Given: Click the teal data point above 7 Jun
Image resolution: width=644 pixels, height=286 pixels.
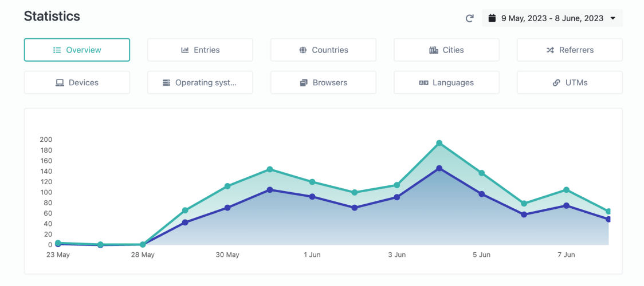Looking at the screenshot, I should (x=567, y=190).
